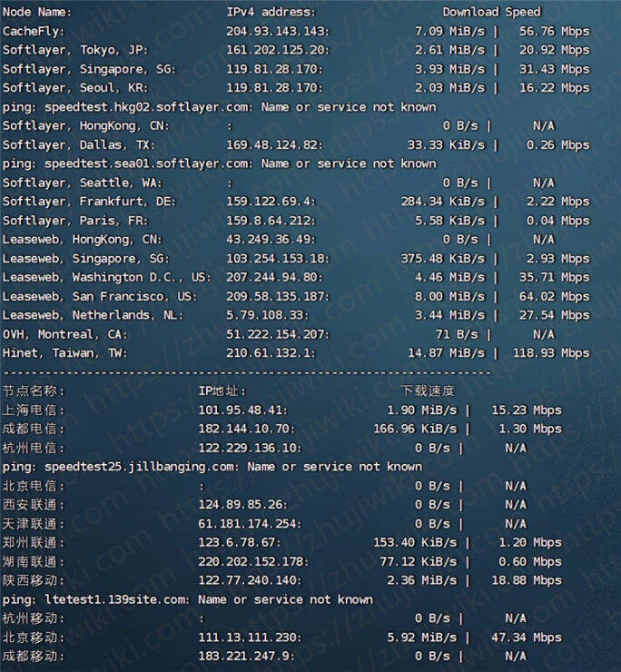Click ltetest1.139site.com ping error line

pyautogui.click(x=188, y=599)
